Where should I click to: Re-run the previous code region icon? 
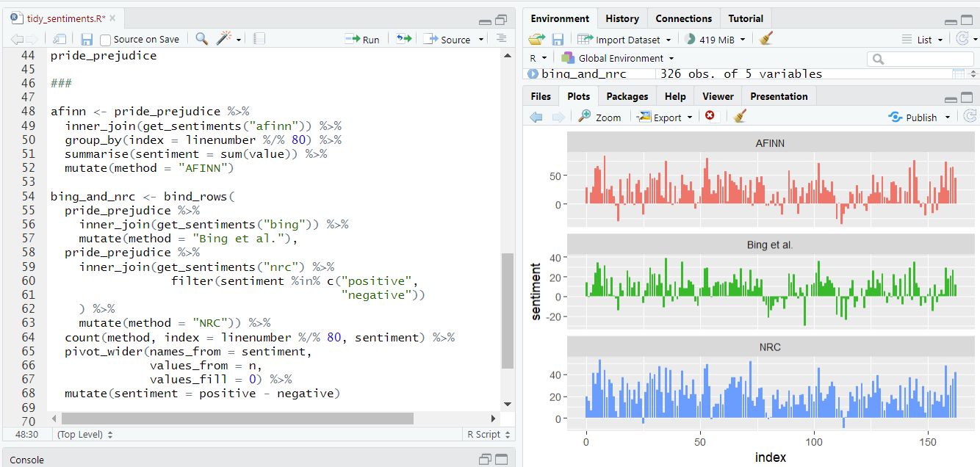pyautogui.click(x=403, y=39)
